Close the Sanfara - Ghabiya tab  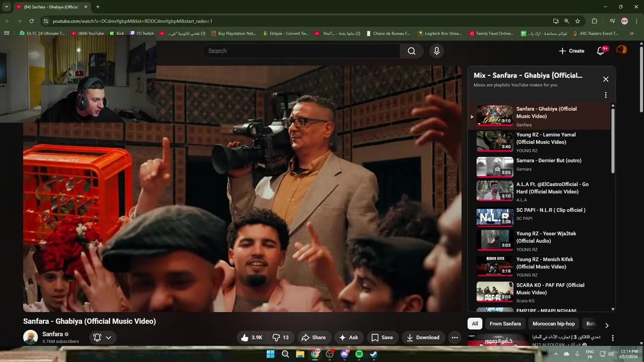click(x=86, y=7)
